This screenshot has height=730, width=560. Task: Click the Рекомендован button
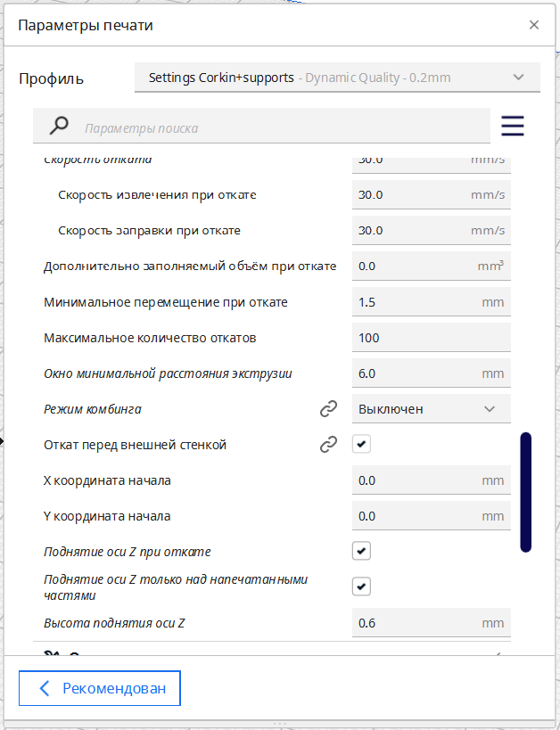(x=99, y=688)
